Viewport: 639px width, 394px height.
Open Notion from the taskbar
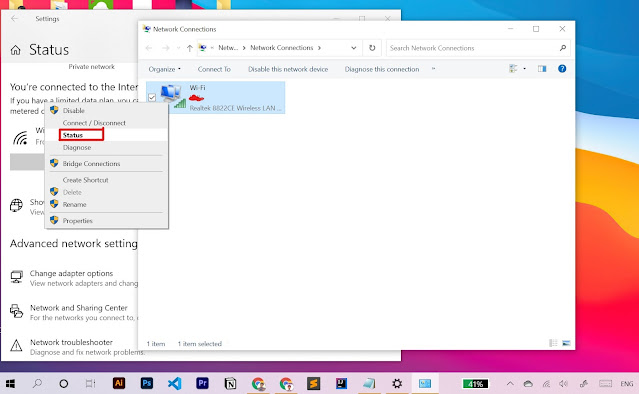click(230, 383)
